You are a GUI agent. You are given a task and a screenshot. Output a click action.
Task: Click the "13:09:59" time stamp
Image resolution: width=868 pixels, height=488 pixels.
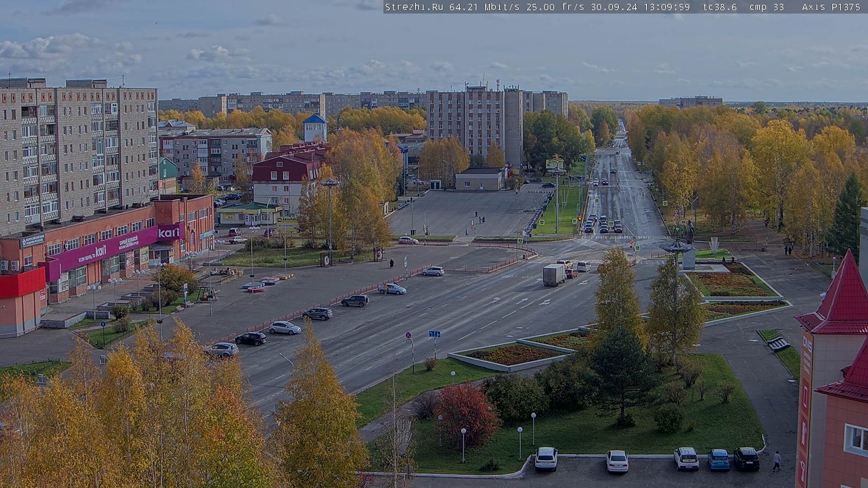click(667, 7)
